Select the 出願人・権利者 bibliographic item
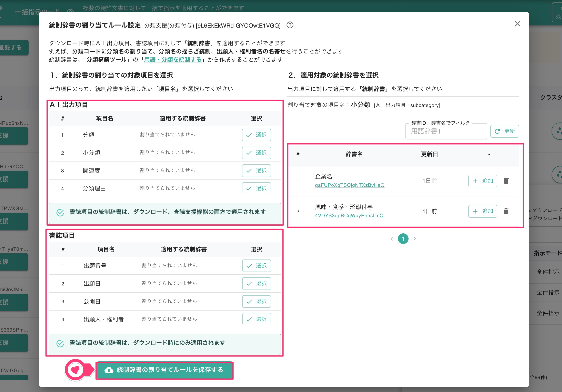Screen dimensions: 562x392 pyautogui.click(x=256, y=318)
